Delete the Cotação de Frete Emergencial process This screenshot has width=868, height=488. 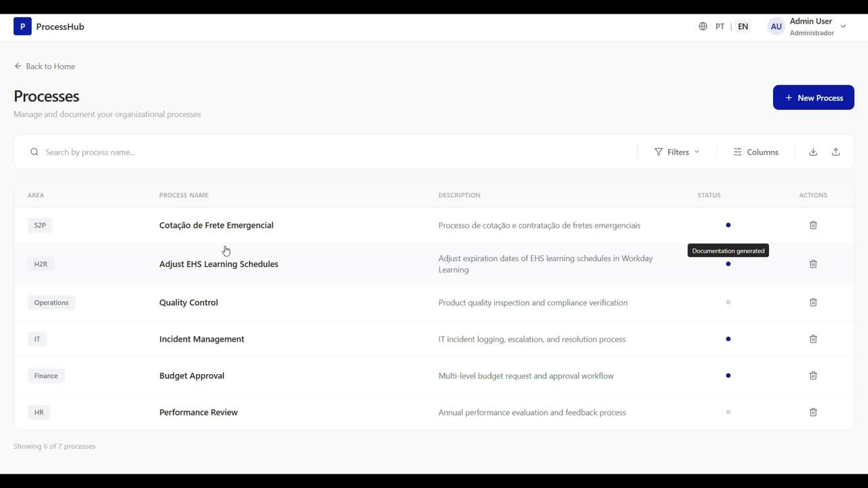click(813, 225)
